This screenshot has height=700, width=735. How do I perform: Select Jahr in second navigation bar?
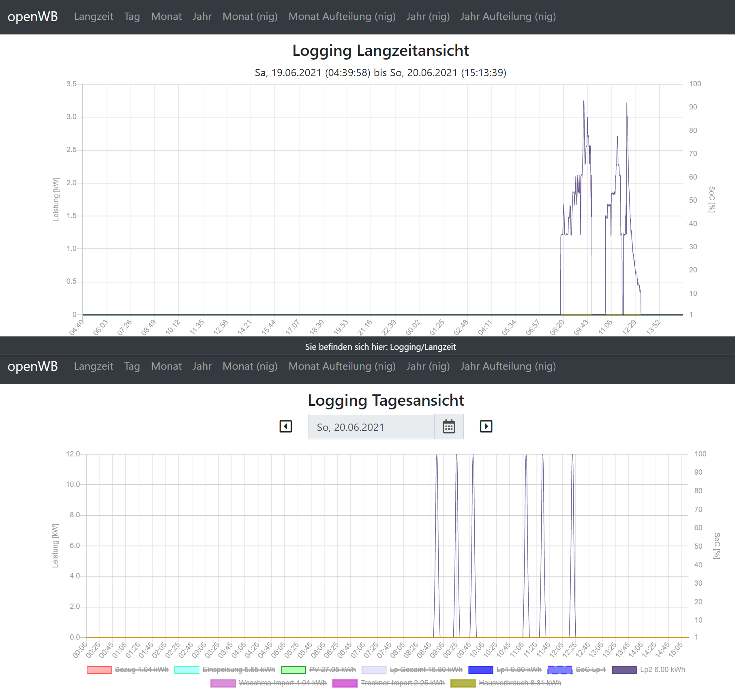(x=202, y=366)
